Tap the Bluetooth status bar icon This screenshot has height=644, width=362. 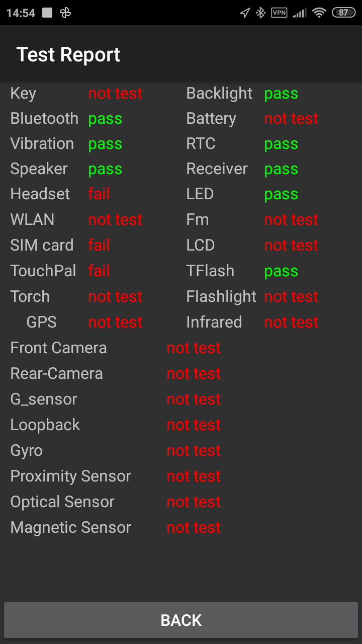(x=260, y=13)
